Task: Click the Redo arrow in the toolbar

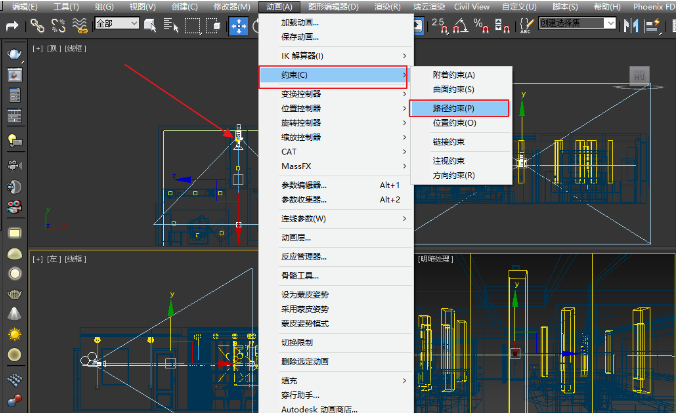Action: pos(10,24)
